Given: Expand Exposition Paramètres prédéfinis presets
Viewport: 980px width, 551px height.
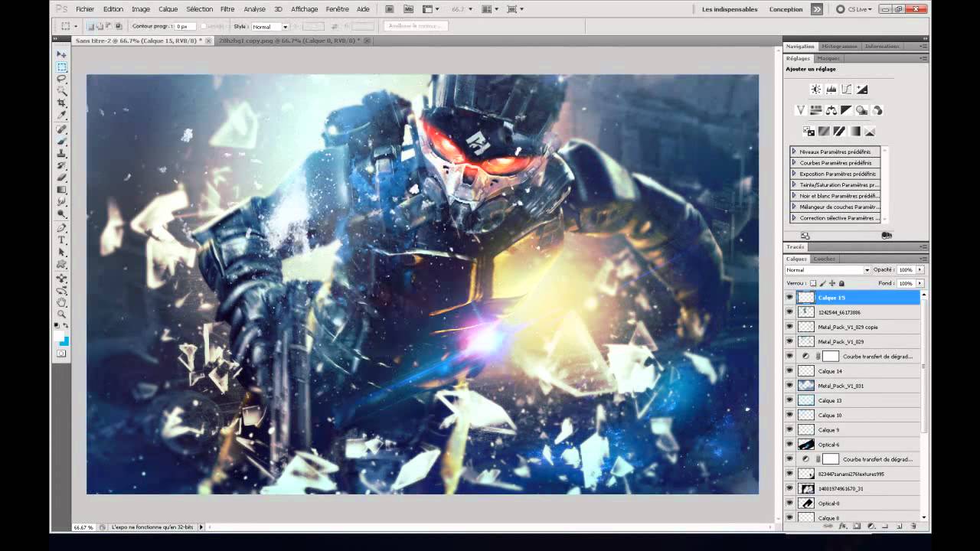Looking at the screenshot, I should point(794,174).
